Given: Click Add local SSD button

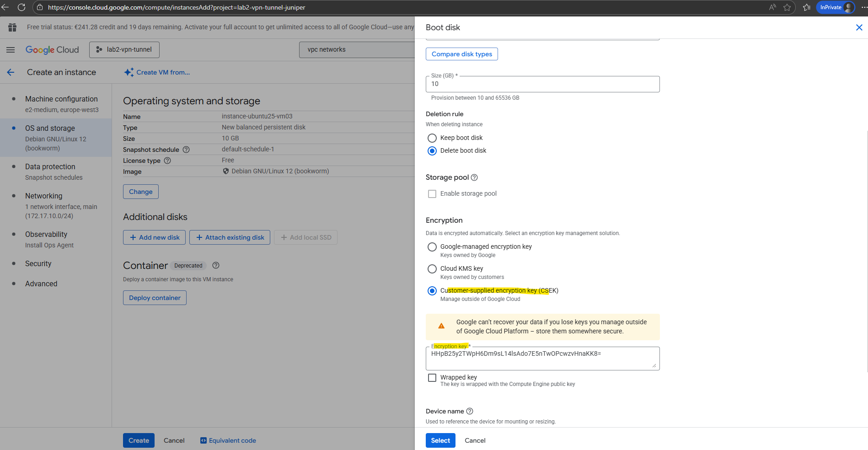Looking at the screenshot, I should point(306,237).
